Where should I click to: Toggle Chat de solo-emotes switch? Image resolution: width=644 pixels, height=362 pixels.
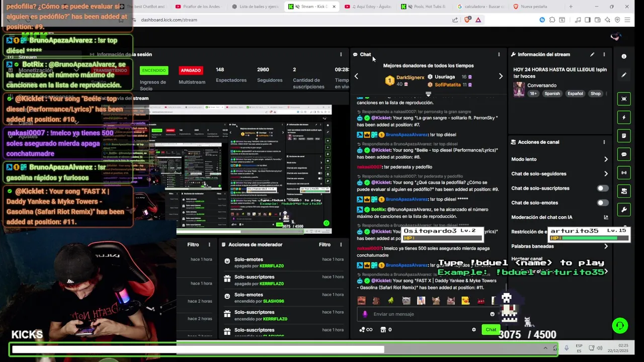point(602,203)
